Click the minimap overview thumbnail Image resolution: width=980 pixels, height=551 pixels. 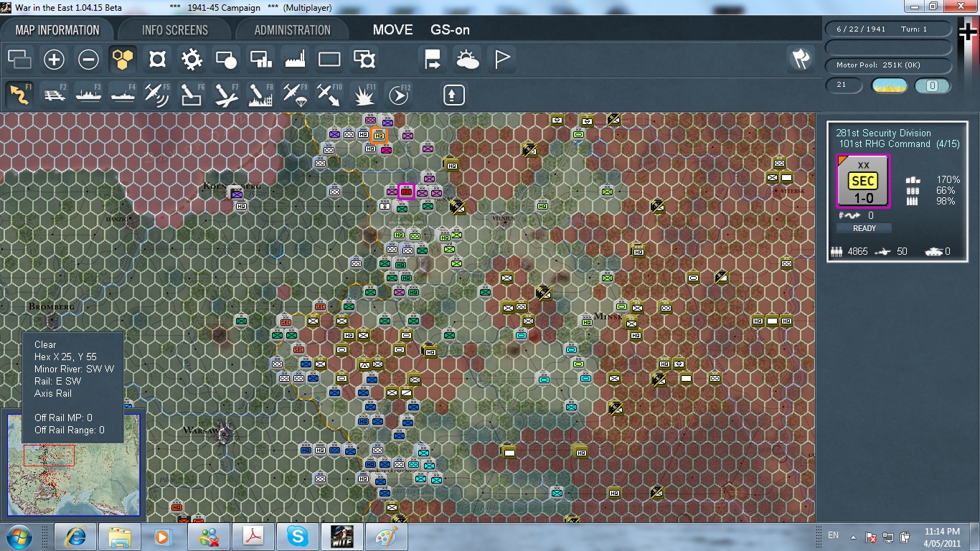[x=74, y=463]
